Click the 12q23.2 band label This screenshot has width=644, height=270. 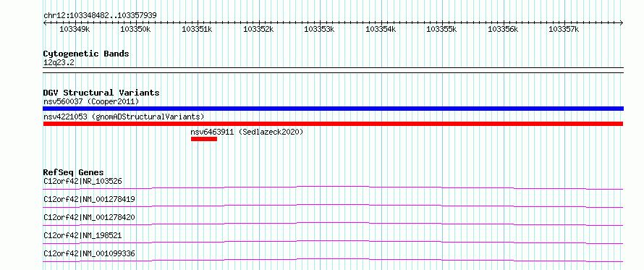click(x=59, y=62)
